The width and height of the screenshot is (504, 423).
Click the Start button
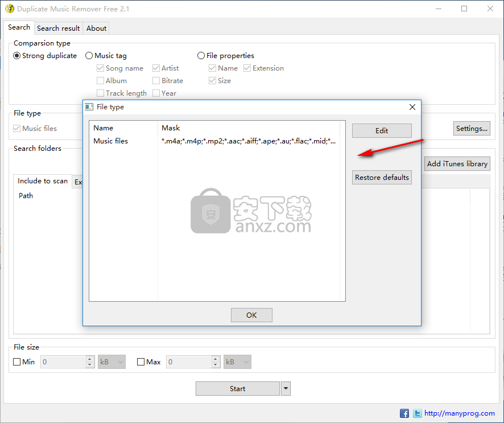pyautogui.click(x=238, y=389)
